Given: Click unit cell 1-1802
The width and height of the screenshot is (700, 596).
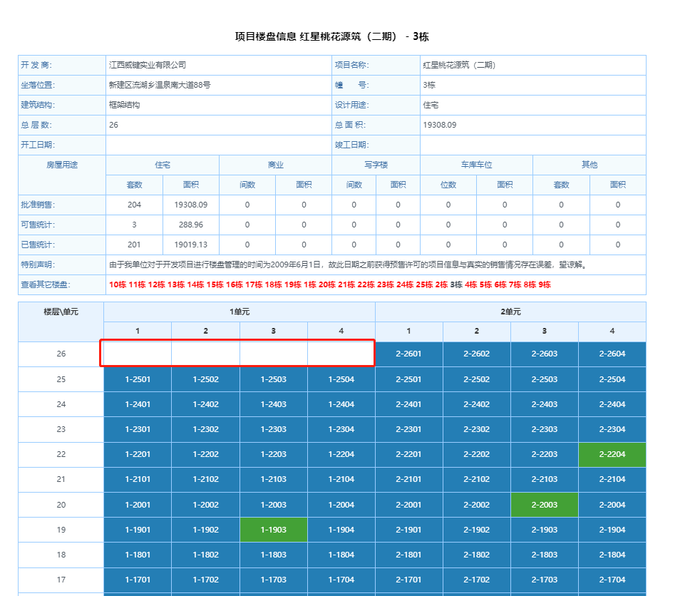Looking at the screenshot, I should click(x=205, y=555).
